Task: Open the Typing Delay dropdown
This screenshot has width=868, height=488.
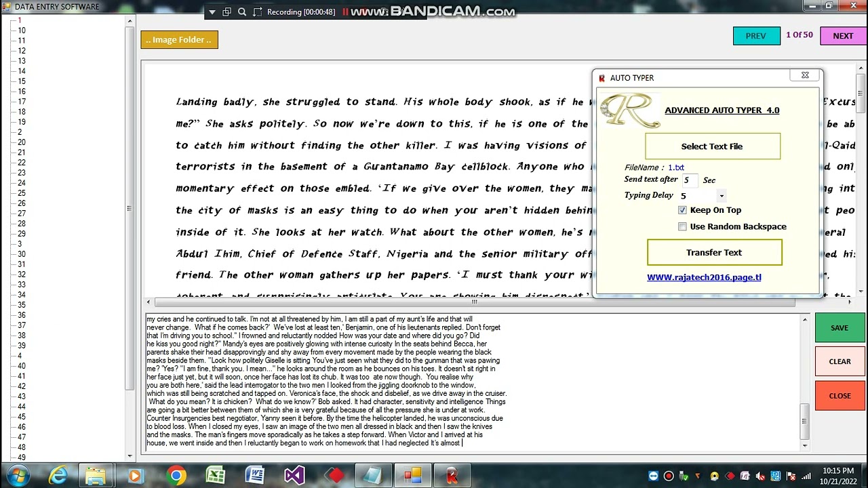Action: click(722, 196)
